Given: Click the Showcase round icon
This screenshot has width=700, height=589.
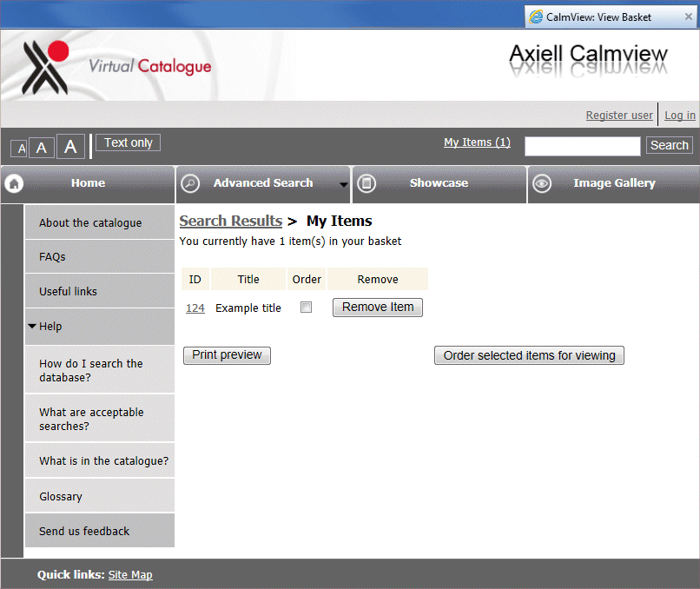Looking at the screenshot, I should pyautogui.click(x=367, y=183).
